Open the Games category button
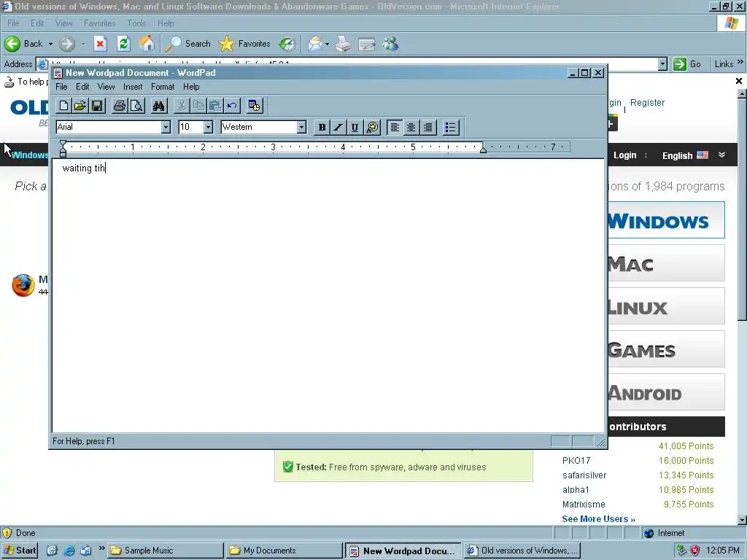This screenshot has width=747, height=560. pyautogui.click(x=666, y=349)
